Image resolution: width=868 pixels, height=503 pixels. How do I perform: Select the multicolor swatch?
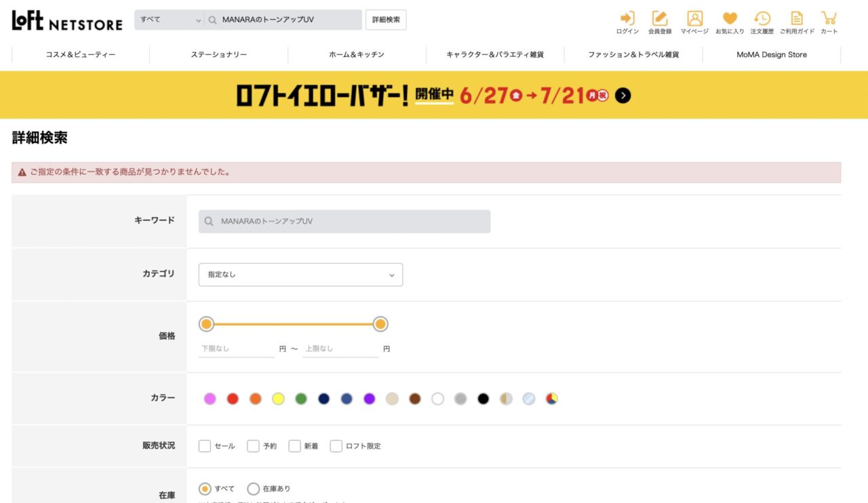(551, 399)
